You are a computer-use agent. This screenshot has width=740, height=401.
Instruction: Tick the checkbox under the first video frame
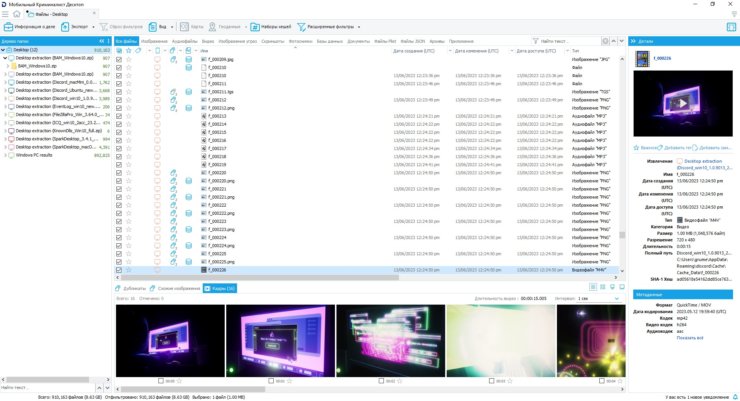point(158,381)
